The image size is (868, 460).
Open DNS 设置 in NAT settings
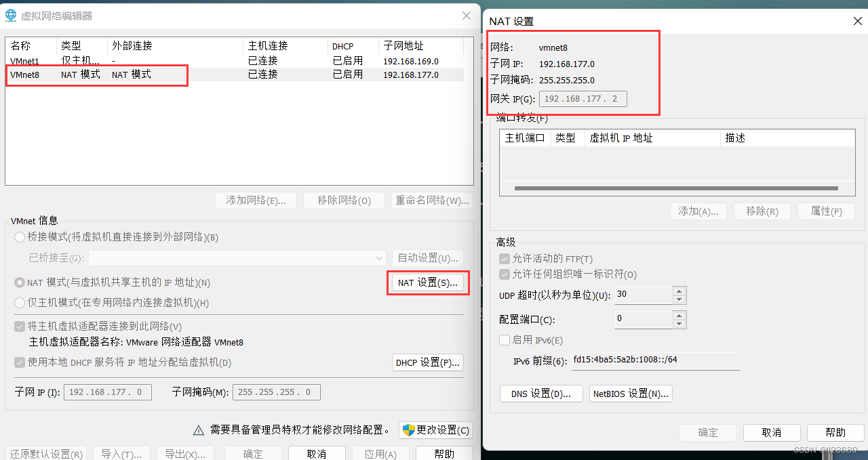click(540, 394)
